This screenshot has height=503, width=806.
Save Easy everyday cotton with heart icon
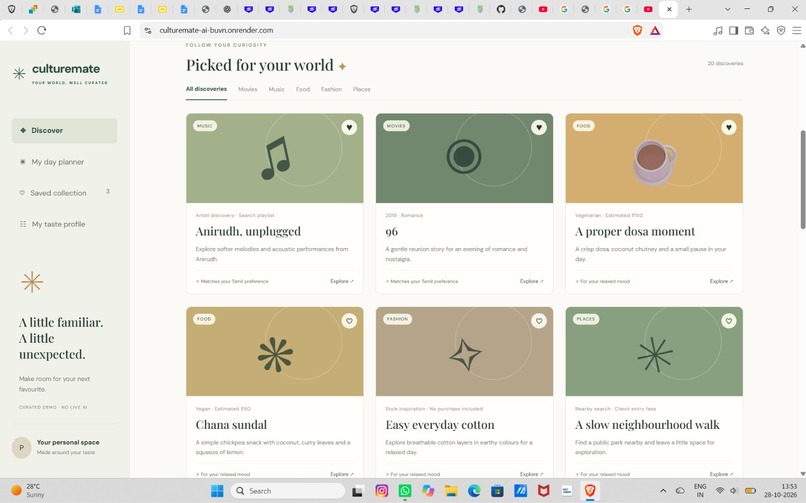539,321
